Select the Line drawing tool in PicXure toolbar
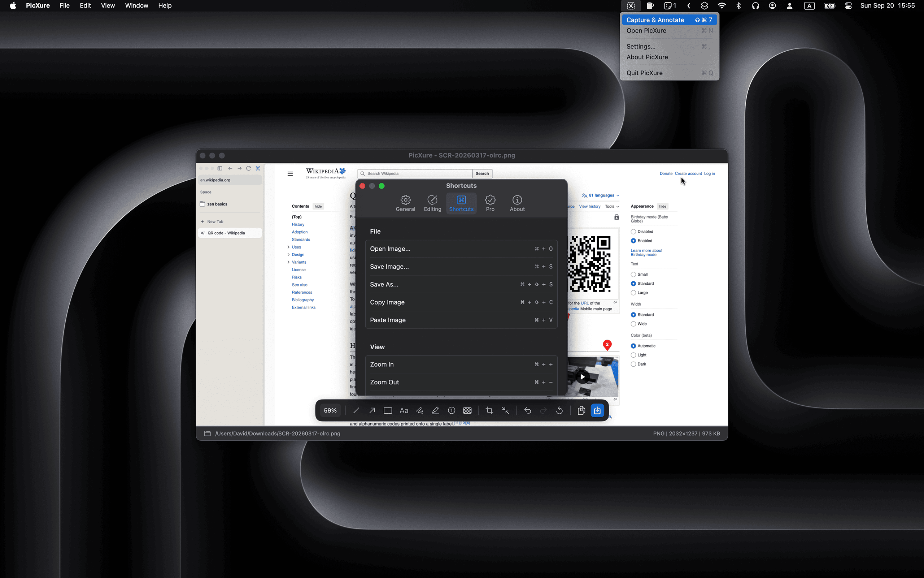This screenshot has width=924, height=578. (356, 410)
